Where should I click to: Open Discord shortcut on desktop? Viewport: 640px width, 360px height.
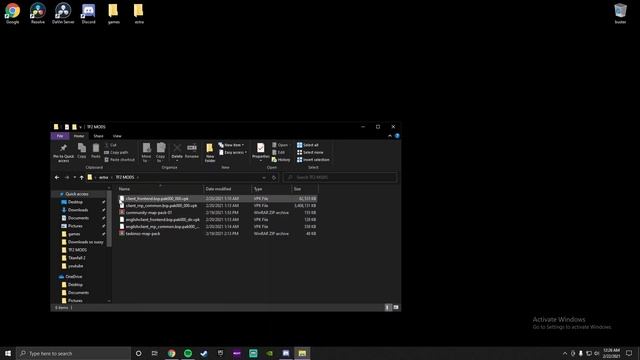[x=88, y=13]
